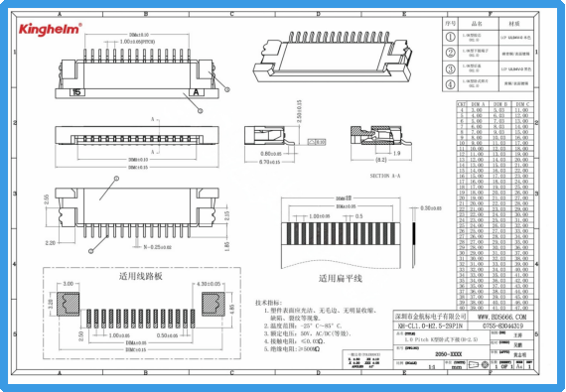The width and height of the screenshot is (566, 392).
Task: Select circled number 3 in parts table
Action: tap(451, 68)
